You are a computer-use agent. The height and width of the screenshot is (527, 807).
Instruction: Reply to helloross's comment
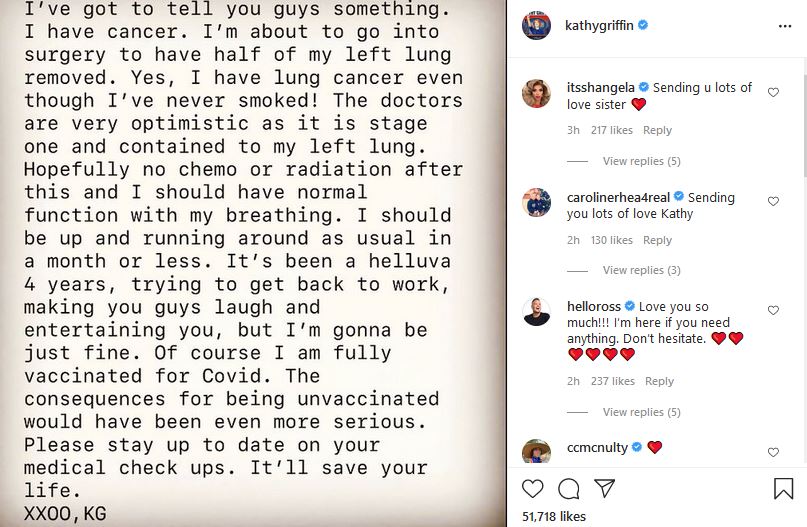point(659,381)
